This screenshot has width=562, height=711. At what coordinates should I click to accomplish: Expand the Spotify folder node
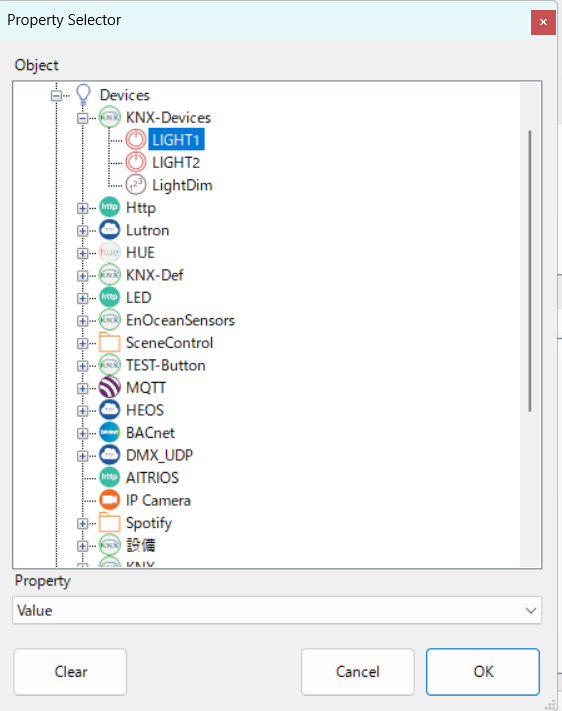(x=83, y=524)
